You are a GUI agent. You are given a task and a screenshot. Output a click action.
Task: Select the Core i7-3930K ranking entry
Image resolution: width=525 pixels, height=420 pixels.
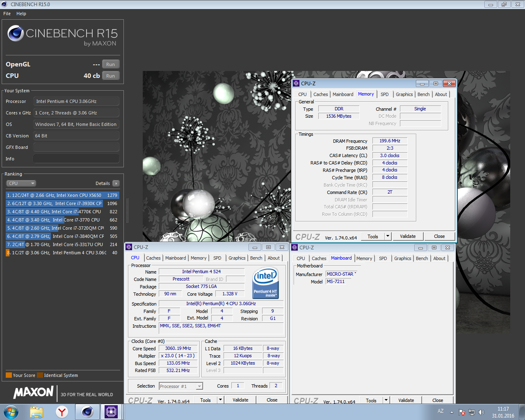pos(62,203)
